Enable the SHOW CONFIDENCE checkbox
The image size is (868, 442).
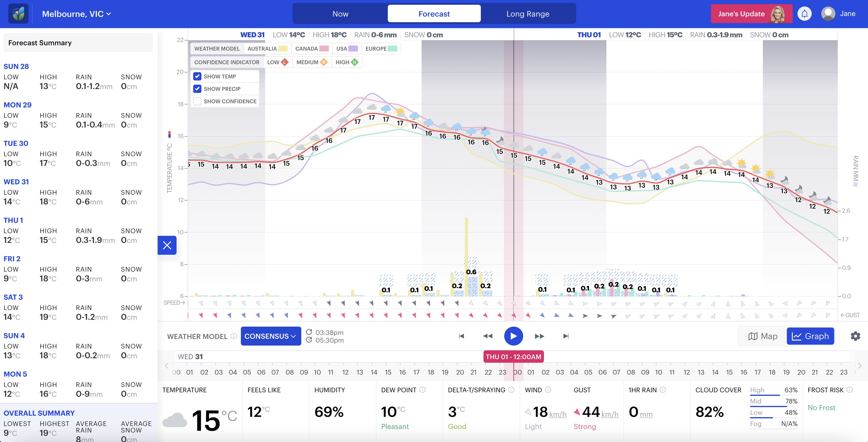(x=197, y=101)
